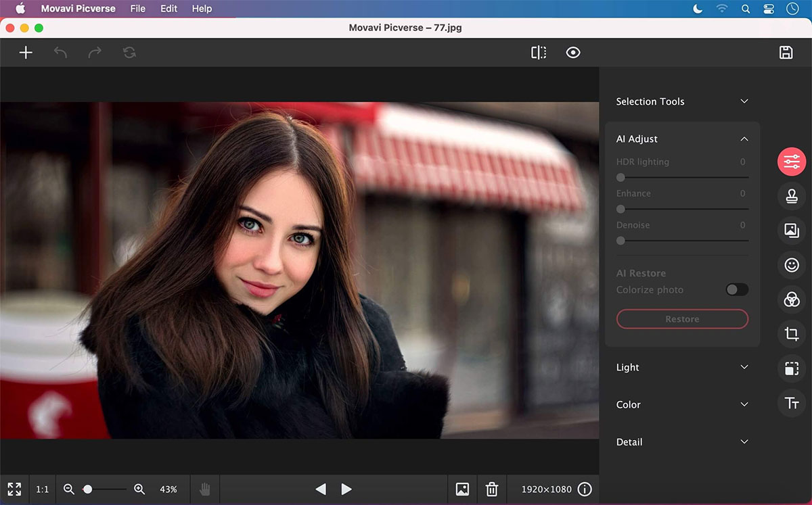Toggle the eye preview of original
The width and height of the screenshot is (812, 505).
click(573, 53)
